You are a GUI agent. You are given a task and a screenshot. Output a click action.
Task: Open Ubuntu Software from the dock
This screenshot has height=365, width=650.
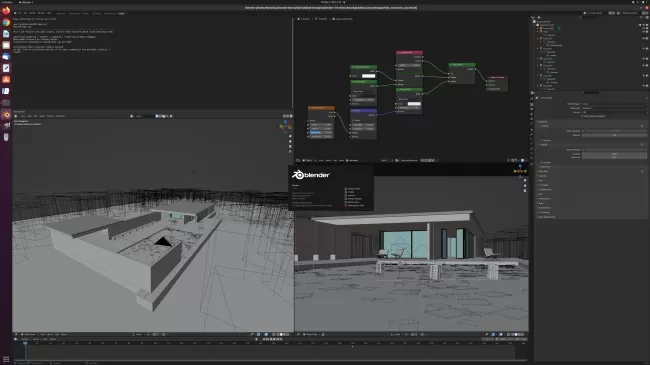click(6, 79)
